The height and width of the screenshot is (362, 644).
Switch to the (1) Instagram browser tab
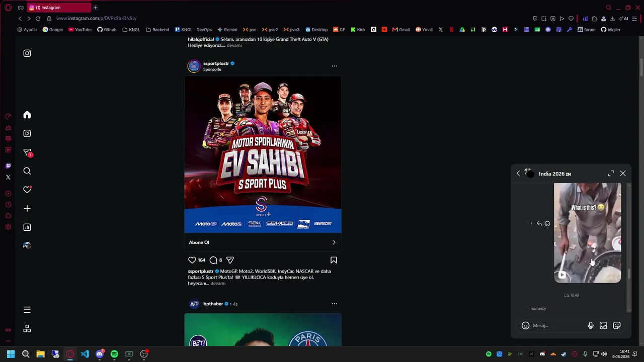tap(59, 8)
